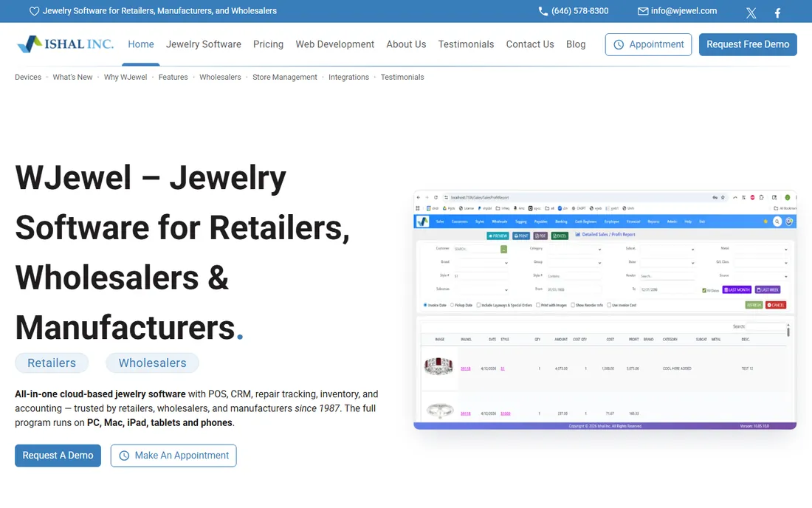Select the Wholesalers pill under the headline
812x508 pixels.
152,363
